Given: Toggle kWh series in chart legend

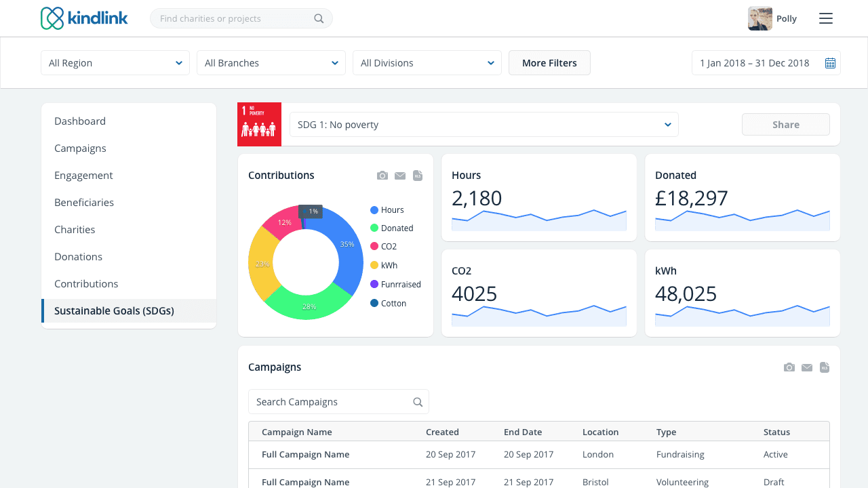Looking at the screenshot, I should point(384,265).
